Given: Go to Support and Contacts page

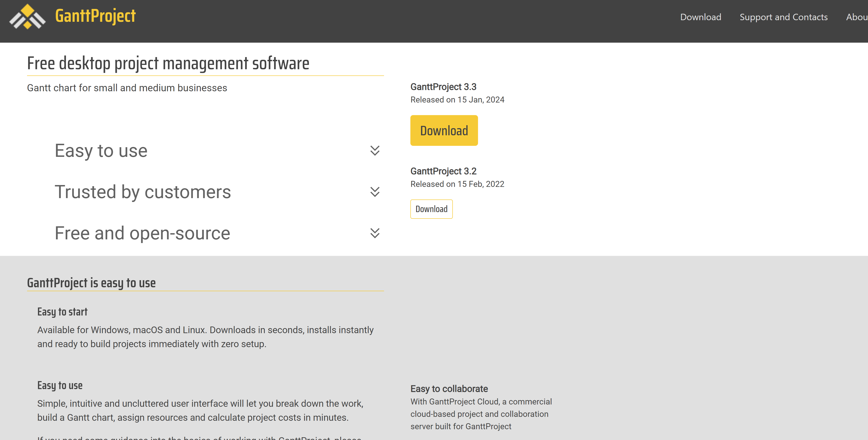Looking at the screenshot, I should (783, 17).
